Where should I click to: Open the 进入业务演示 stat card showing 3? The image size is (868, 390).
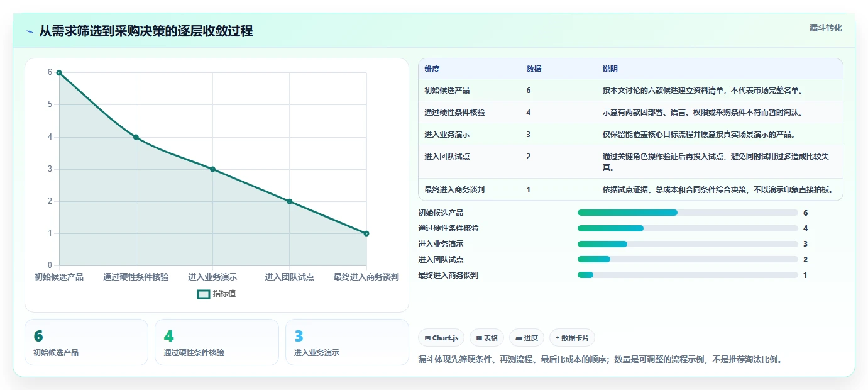click(347, 342)
